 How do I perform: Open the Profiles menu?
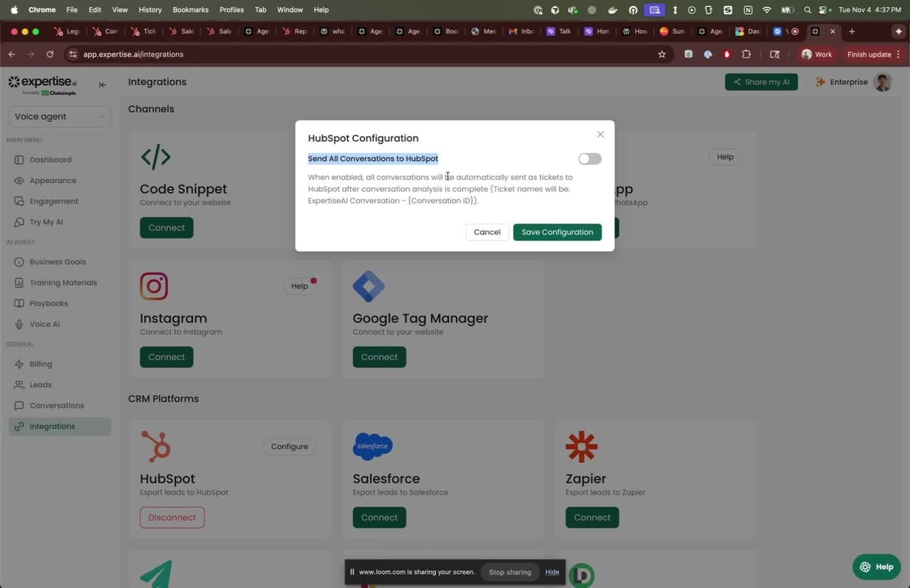tap(231, 10)
